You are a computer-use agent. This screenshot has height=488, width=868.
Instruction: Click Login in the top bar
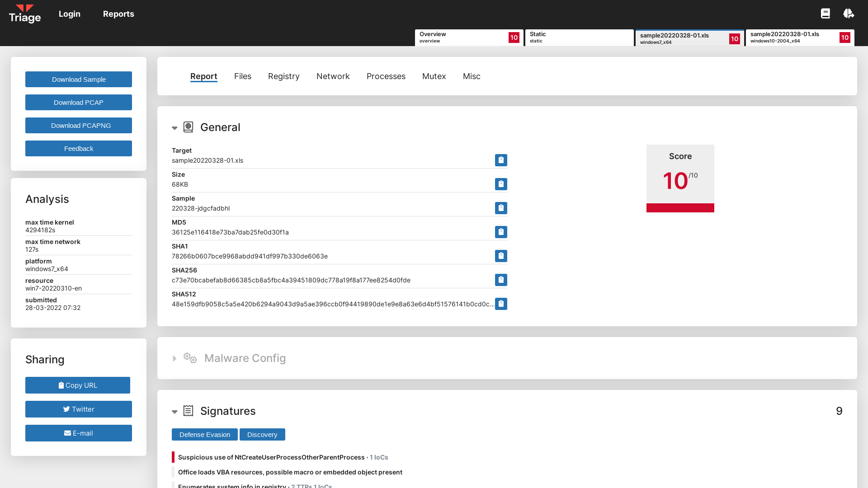(x=70, y=14)
